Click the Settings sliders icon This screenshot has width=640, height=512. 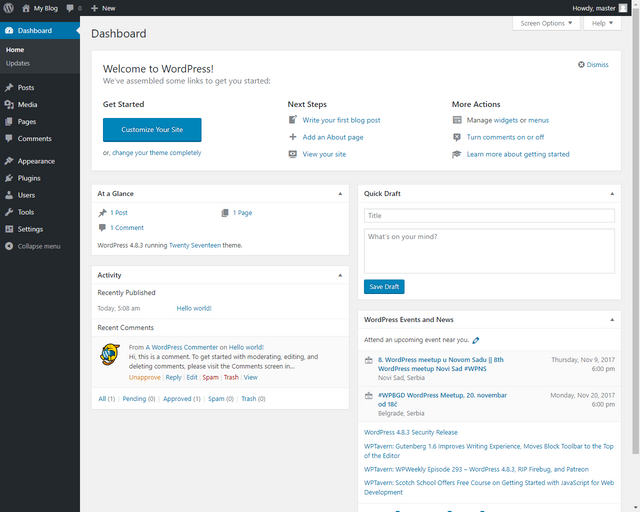(9, 229)
